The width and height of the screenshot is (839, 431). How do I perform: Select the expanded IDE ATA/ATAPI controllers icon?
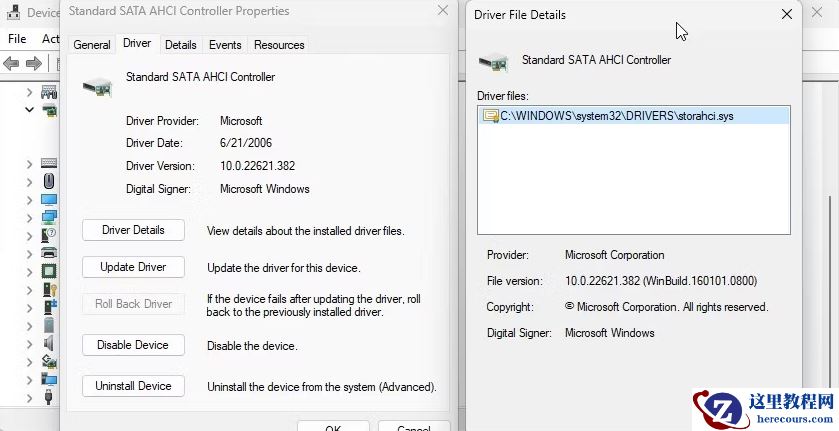(49, 110)
